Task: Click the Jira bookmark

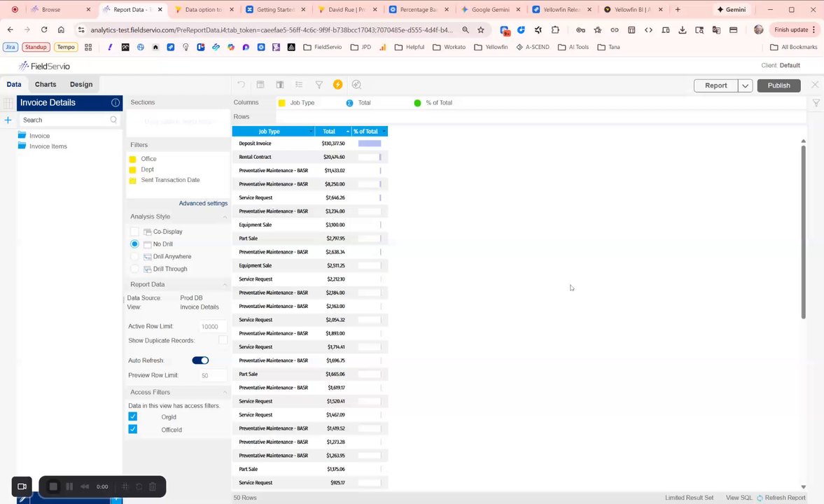Action: point(11,47)
